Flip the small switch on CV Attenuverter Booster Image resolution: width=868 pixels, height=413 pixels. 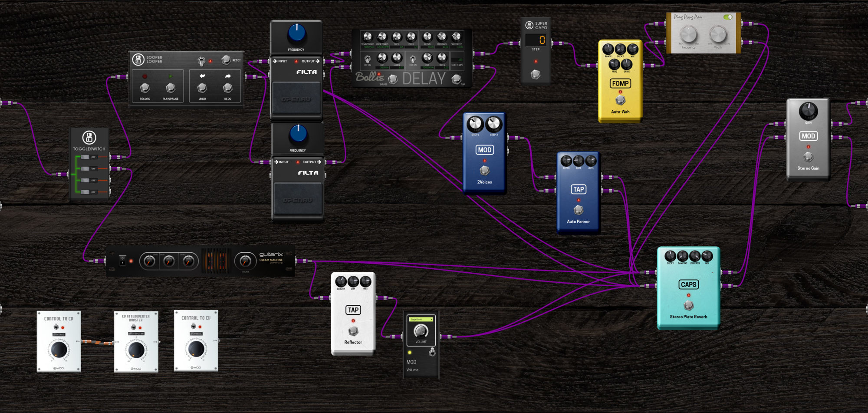(x=134, y=327)
